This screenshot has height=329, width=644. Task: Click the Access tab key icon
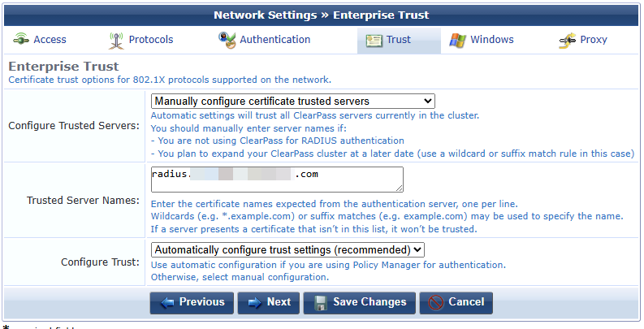point(21,40)
